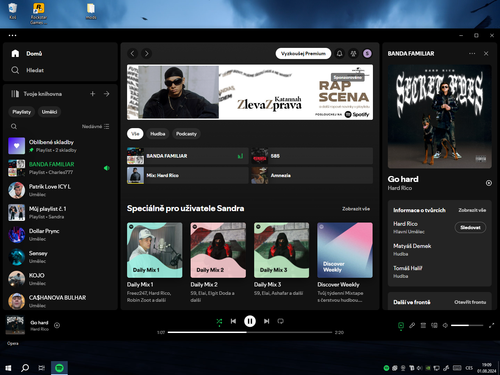Create new playlist with plus icon
The height and width of the screenshot is (375, 500).
[93, 94]
